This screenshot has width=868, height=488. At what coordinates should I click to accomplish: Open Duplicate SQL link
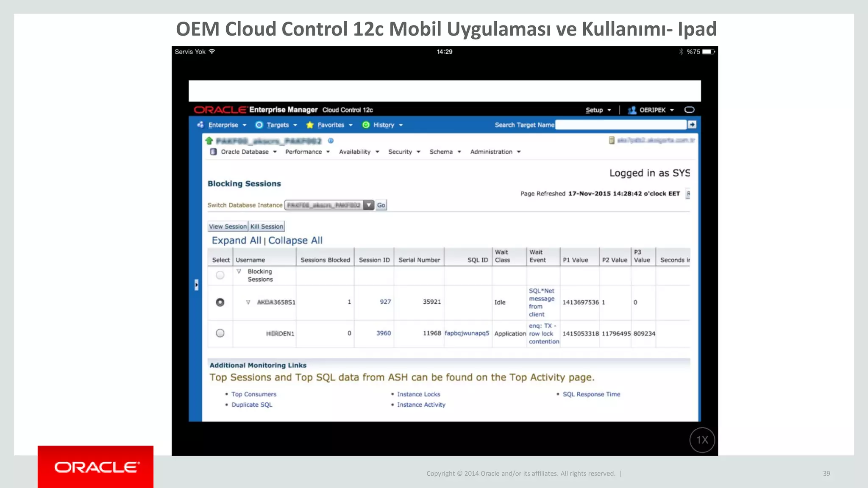[252, 405]
